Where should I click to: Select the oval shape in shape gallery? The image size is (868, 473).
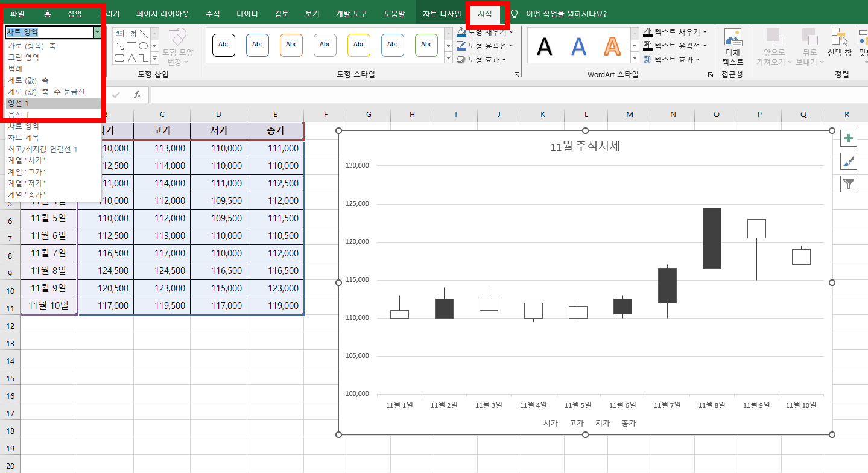point(143,46)
